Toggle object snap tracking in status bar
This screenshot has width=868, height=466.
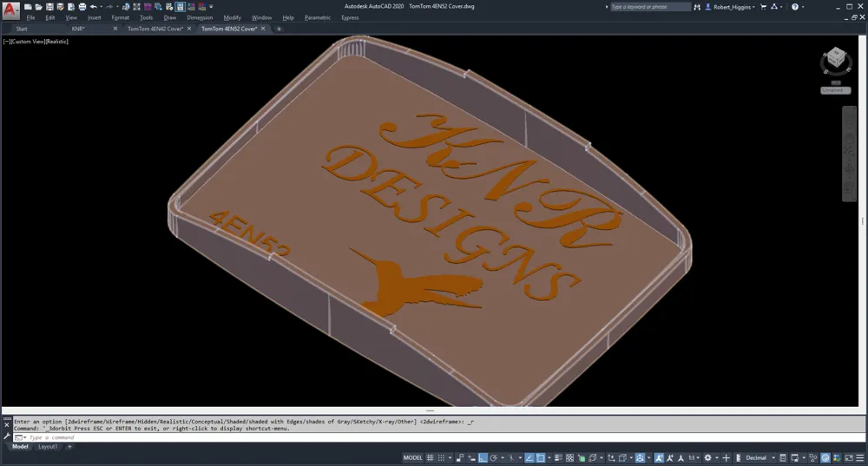coord(529,457)
